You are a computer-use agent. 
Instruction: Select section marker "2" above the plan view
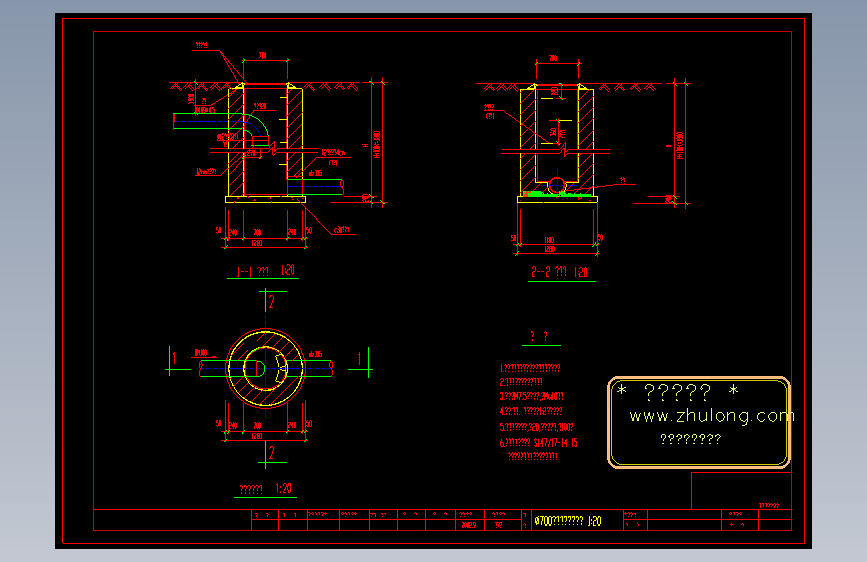(271, 301)
